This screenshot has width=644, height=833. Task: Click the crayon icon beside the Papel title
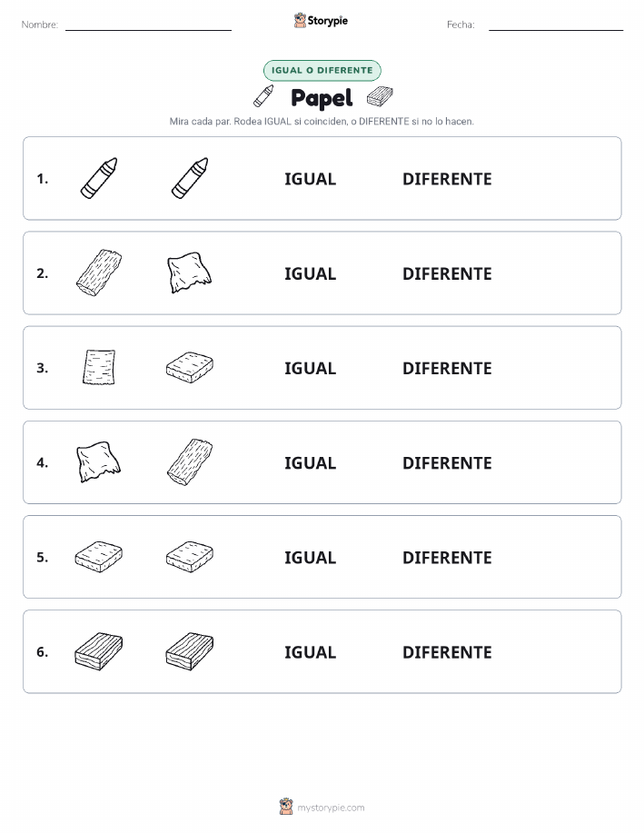[x=263, y=96]
